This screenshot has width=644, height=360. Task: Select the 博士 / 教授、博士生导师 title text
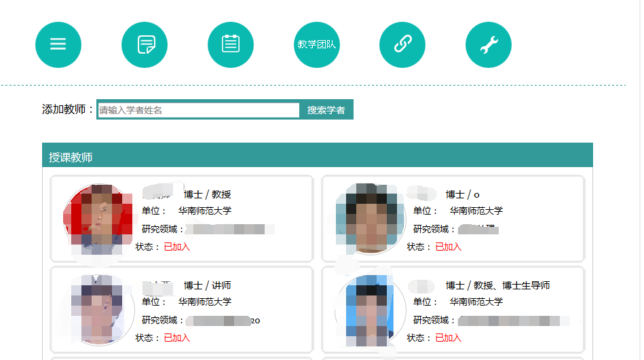pos(497,285)
